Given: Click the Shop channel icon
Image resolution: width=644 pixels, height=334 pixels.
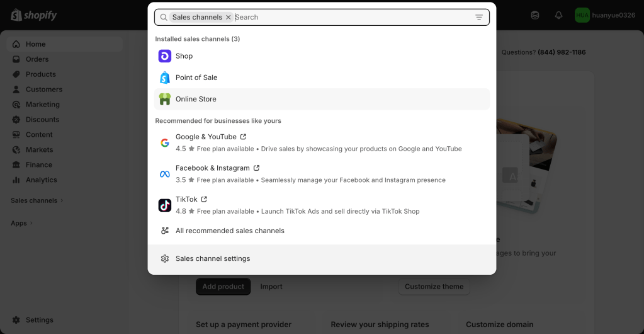Looking at the screenshot, I should 165,56.
